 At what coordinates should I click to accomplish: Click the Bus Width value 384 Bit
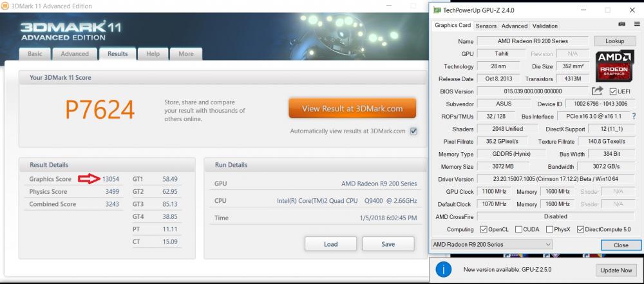tap(611, 154)
